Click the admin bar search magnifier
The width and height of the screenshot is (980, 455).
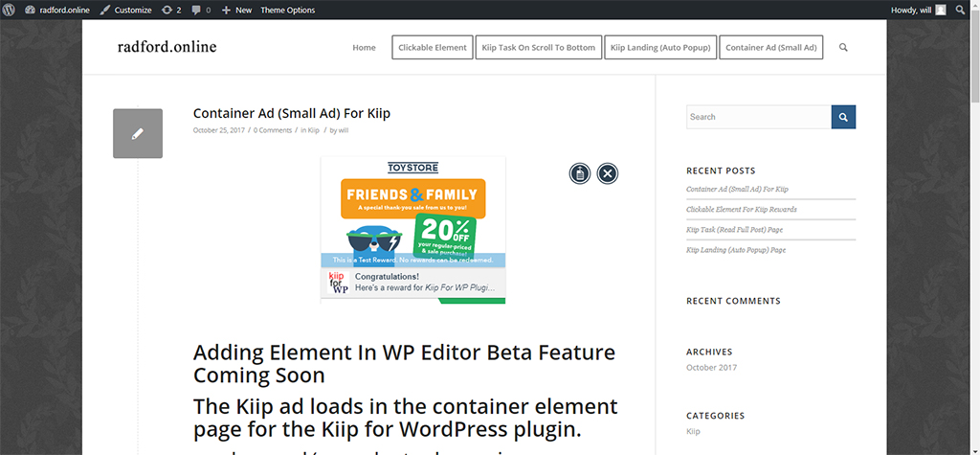pos(961,10)
